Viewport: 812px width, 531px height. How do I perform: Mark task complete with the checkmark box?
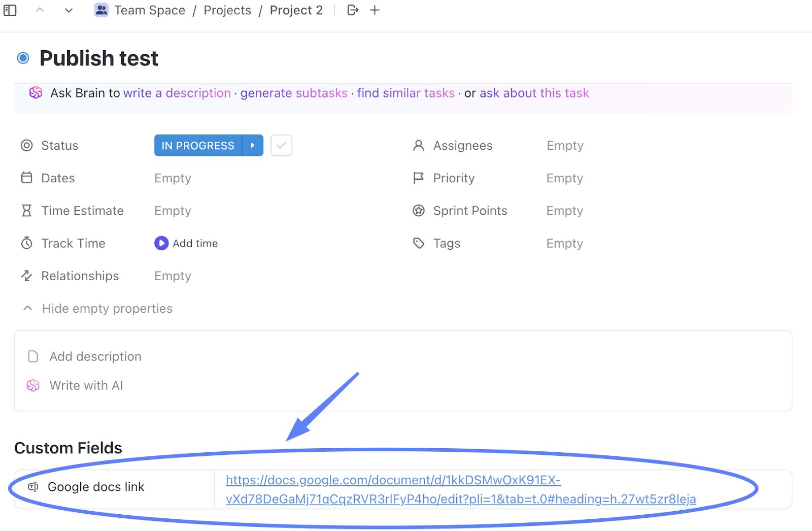(282, 146)
